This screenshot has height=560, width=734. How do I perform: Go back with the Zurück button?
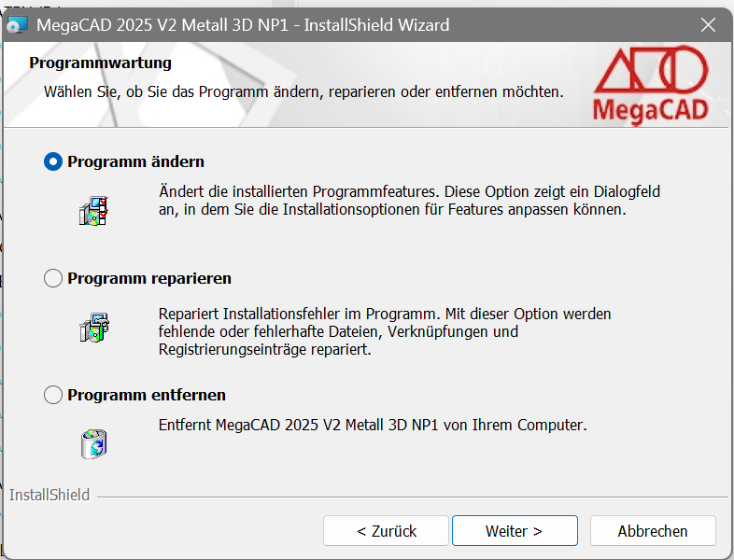point(387,531)
